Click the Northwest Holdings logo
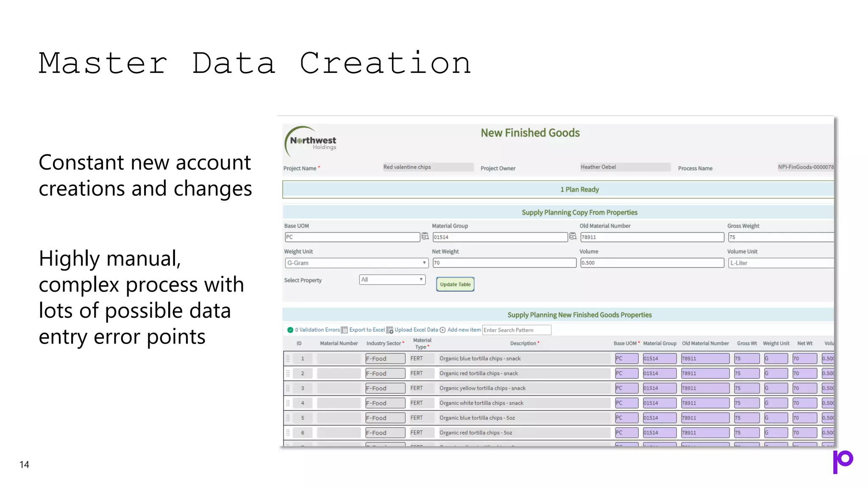Image resolution: width=868 pixels, height=488 pixels. (311, 141)
